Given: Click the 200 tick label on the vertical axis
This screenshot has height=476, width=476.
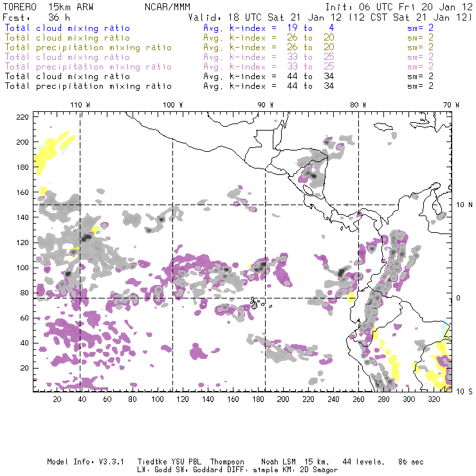Looking at the screenshot, I should click(23, 142).
